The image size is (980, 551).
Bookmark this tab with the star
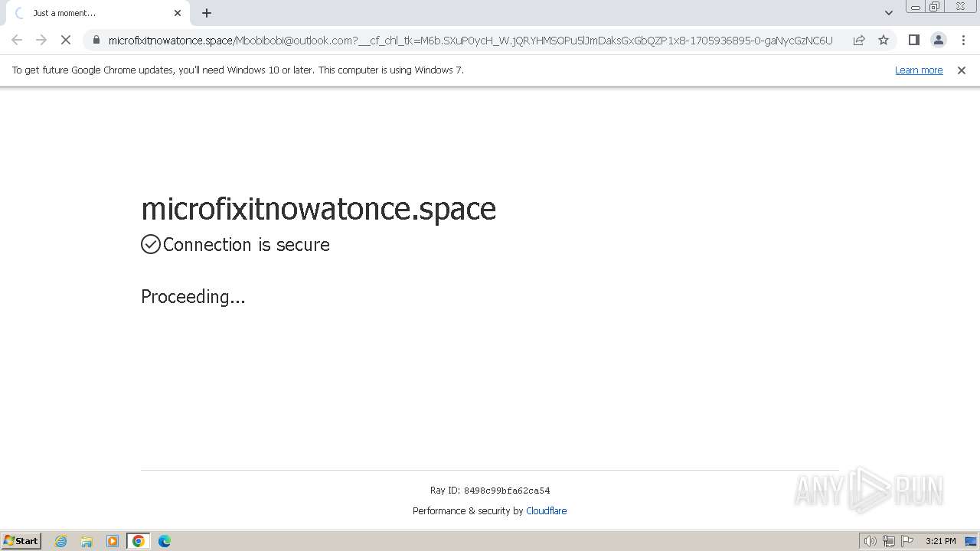[884, 40]
